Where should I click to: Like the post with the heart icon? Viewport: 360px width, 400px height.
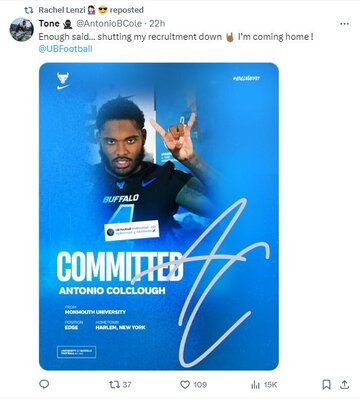point(185,385)
